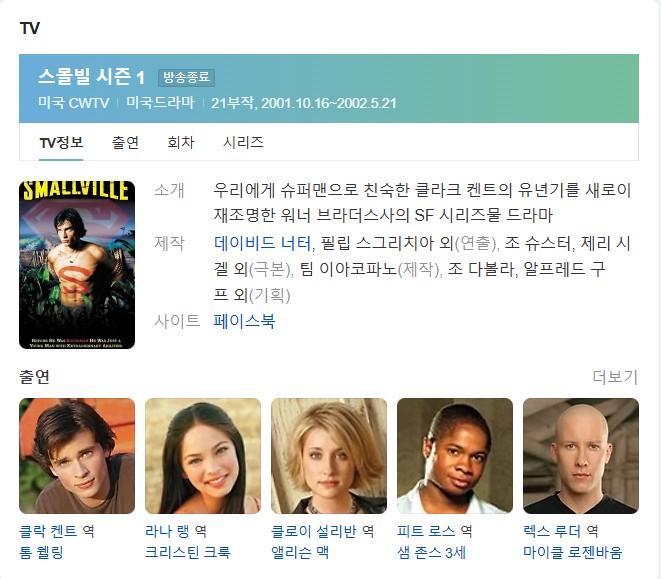Open the 페이스북 site link
Screen dimensions: 661x579
(245, 321)
